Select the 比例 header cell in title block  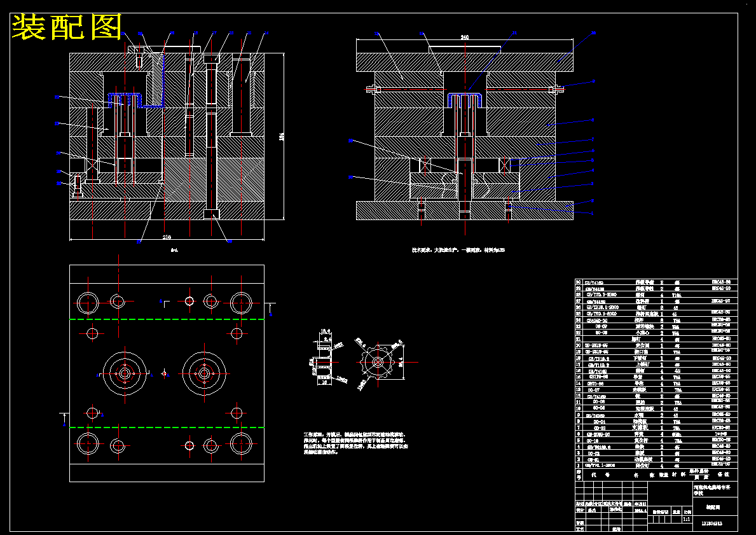coord(687,512)
